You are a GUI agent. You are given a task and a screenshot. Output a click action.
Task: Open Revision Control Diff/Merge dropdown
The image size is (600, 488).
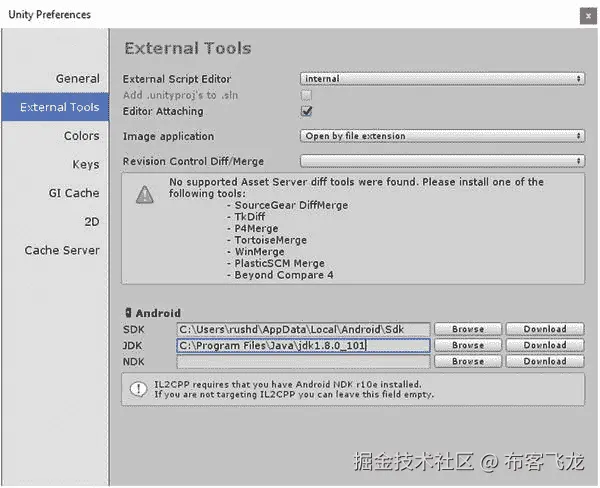point(442,161)
